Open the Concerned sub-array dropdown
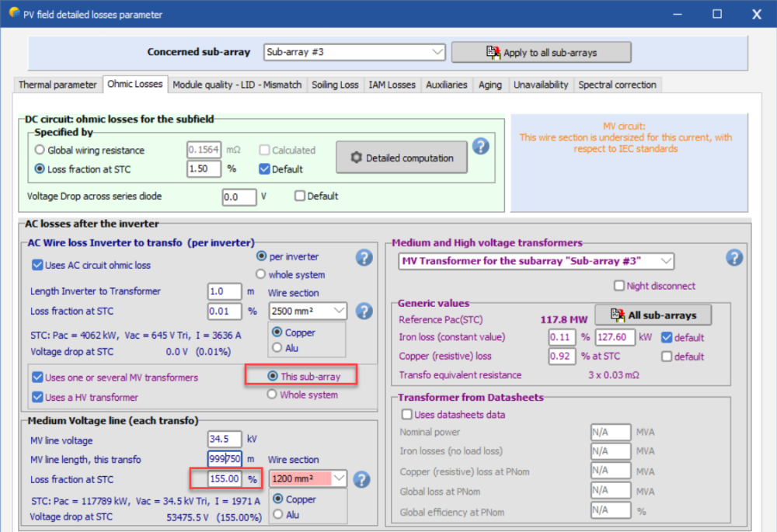Viewport: 777px width, 532px height. click(354, 52)
